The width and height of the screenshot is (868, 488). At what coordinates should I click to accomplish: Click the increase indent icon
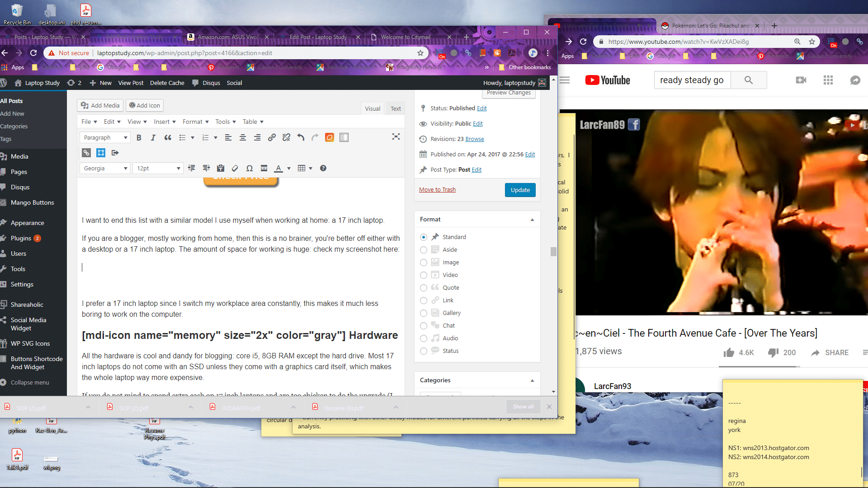pos(206,169)
